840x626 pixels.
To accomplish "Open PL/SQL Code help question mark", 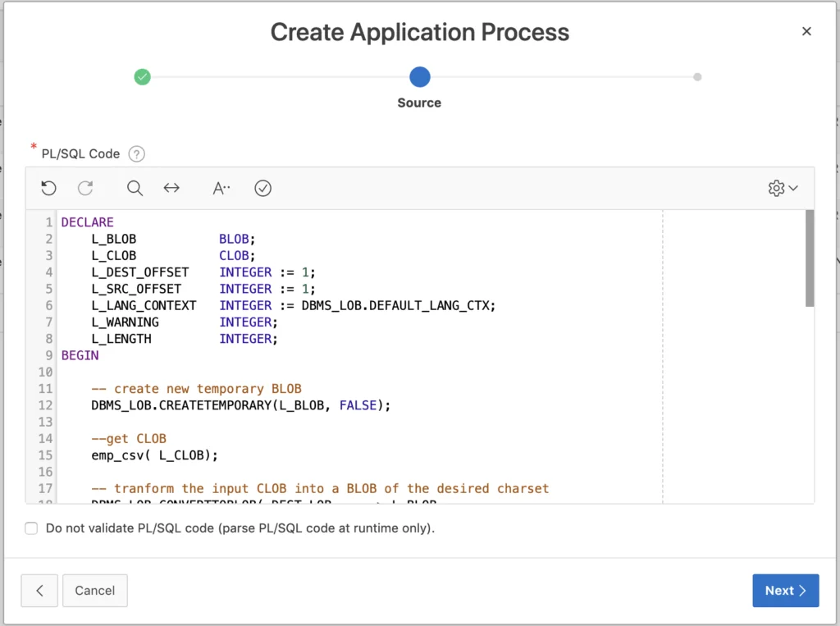I will [x=137, y=154].
